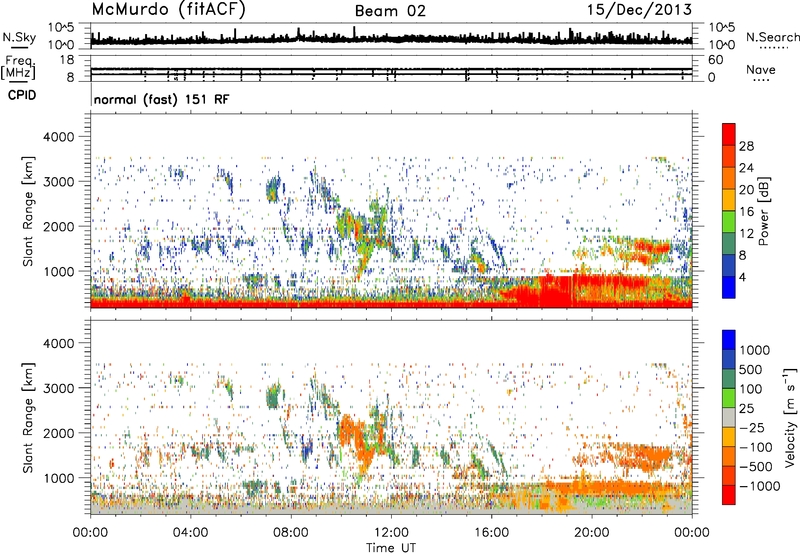Click the '-1000' label on the velocity colorbar
800x554 pixels.
click(x=759, y=486)
